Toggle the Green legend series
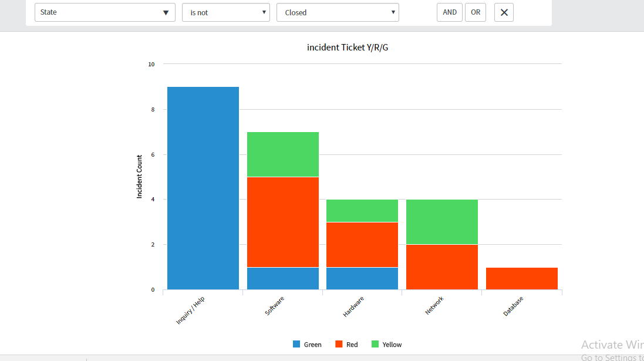Image resolution: width=644 pixels, height=361 pixels. (307, 344)
